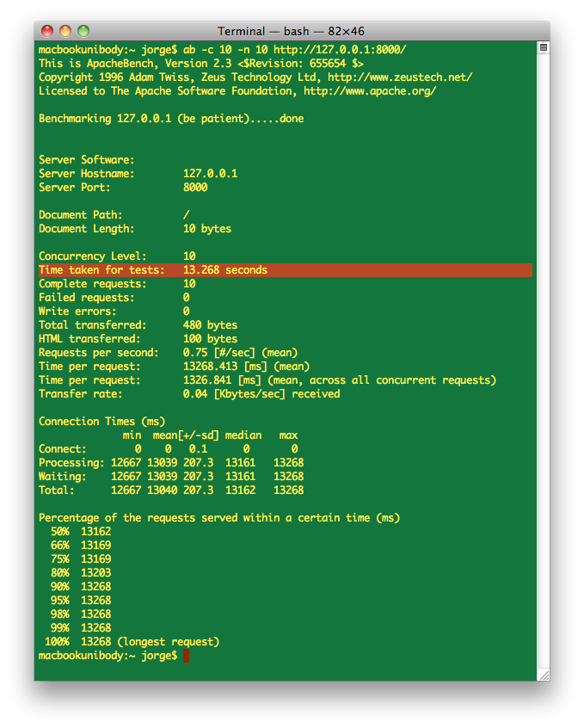Click the '13268.413 [ms] (mean)' value
This screenshot has width=584, height=728.
click(247, 367)
